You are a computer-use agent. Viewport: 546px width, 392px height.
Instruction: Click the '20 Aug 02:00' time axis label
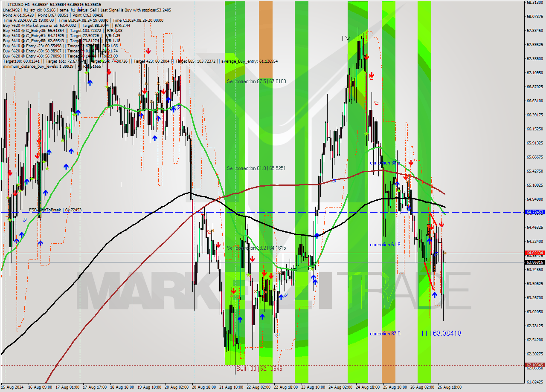click(x=177, y=387)
